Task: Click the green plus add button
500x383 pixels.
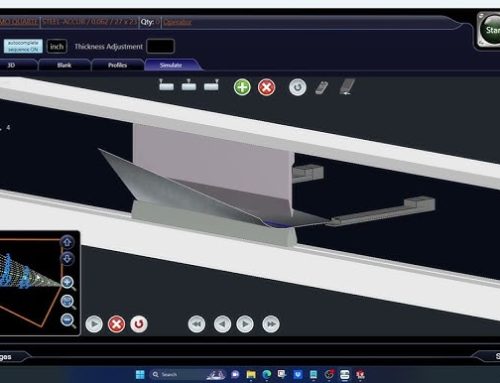Action: point(242,87)
